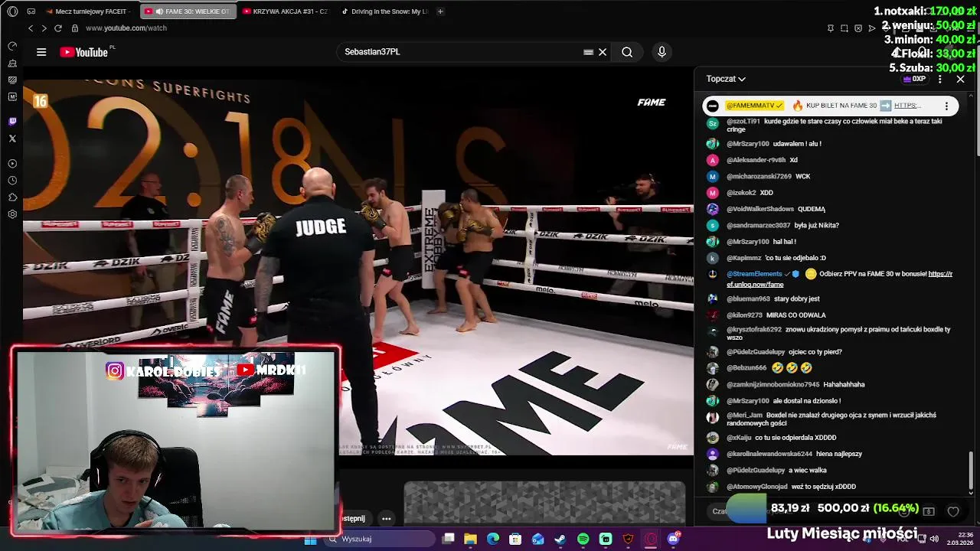Open the chat three-dot options menu
The image size is (980, 551).
pyautogui.click(x=940, y=79)
